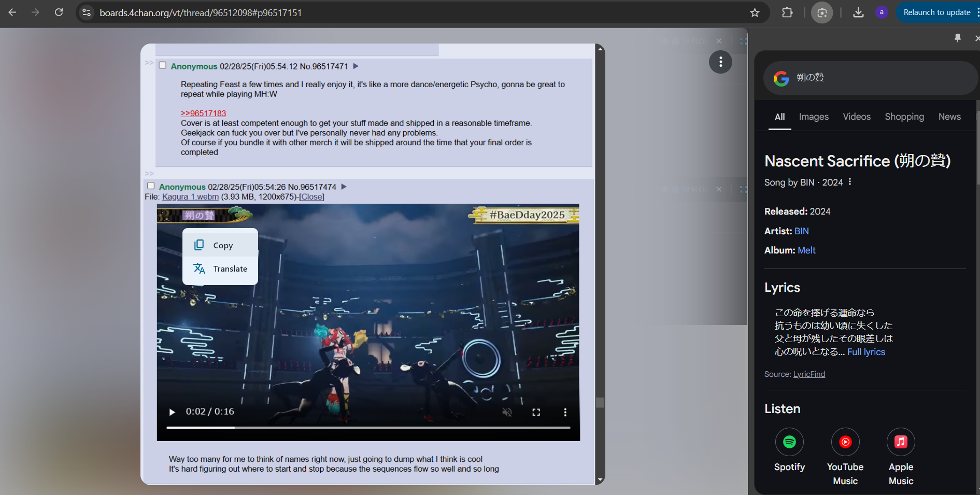Switch to the Images results tab
Screen dimensions: 980x495
tap(814, 117)
